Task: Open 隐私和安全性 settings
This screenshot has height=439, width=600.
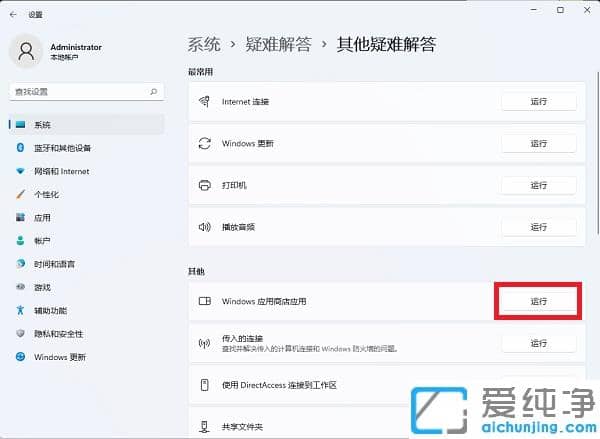Action: coord(86,333)
